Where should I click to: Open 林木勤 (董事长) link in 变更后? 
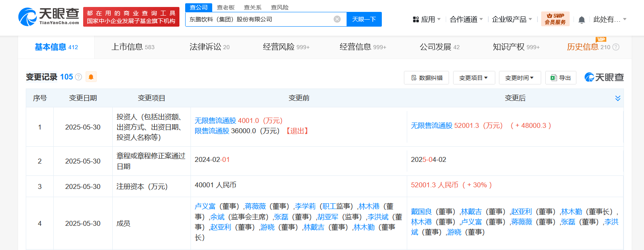pyautogui.click(x=571, y=211)
